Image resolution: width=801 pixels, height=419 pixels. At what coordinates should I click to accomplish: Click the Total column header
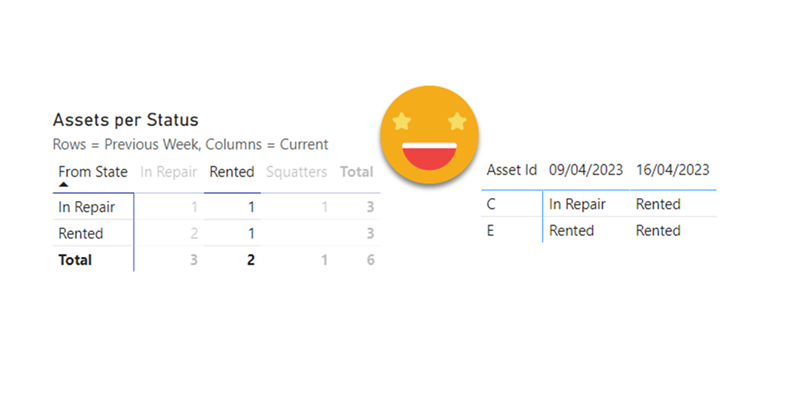[356, 172]
